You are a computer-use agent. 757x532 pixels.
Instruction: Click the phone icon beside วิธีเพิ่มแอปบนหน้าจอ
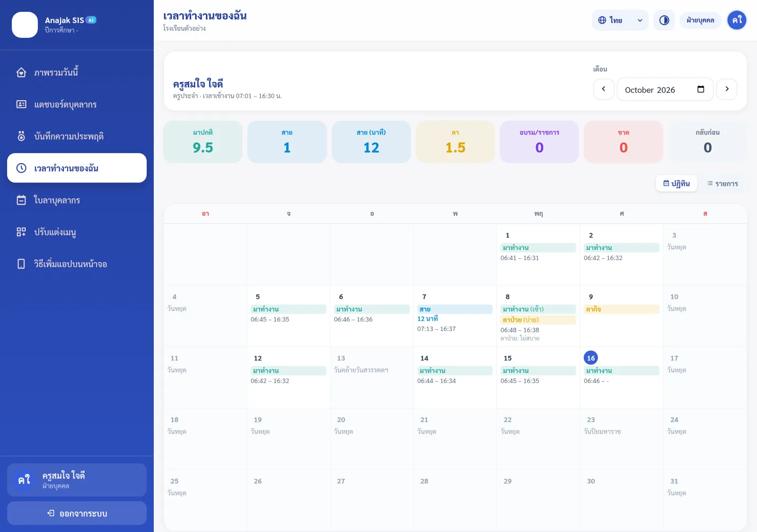(x=21, y=264)
